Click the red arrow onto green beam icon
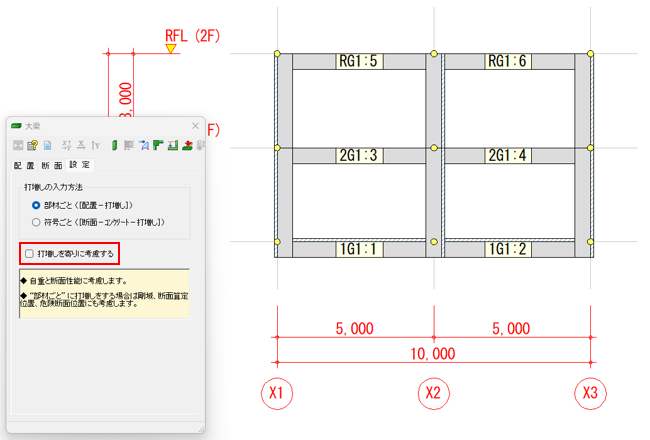This screenshot has height=440, width=650. coord(187,145)
